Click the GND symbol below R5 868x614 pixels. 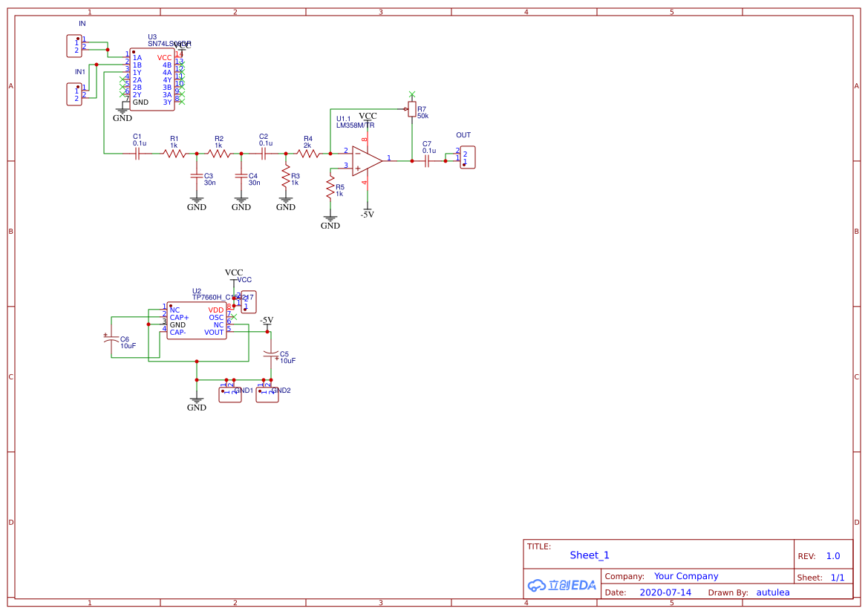pyautogui.click(x=330, y=221)
